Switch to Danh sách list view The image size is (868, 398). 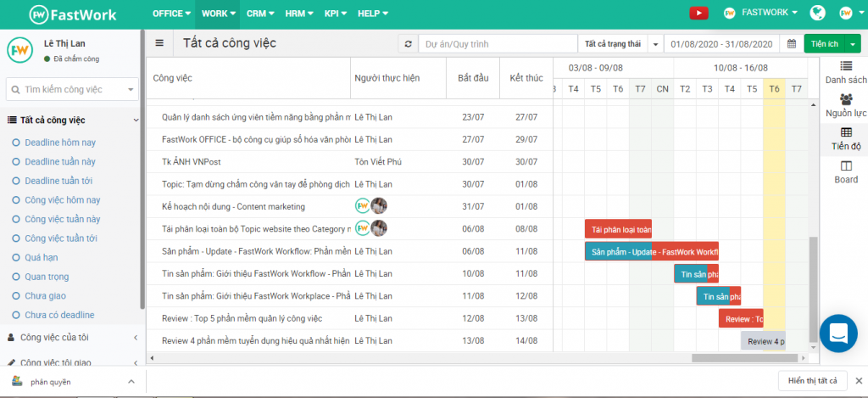coord(845,72)
